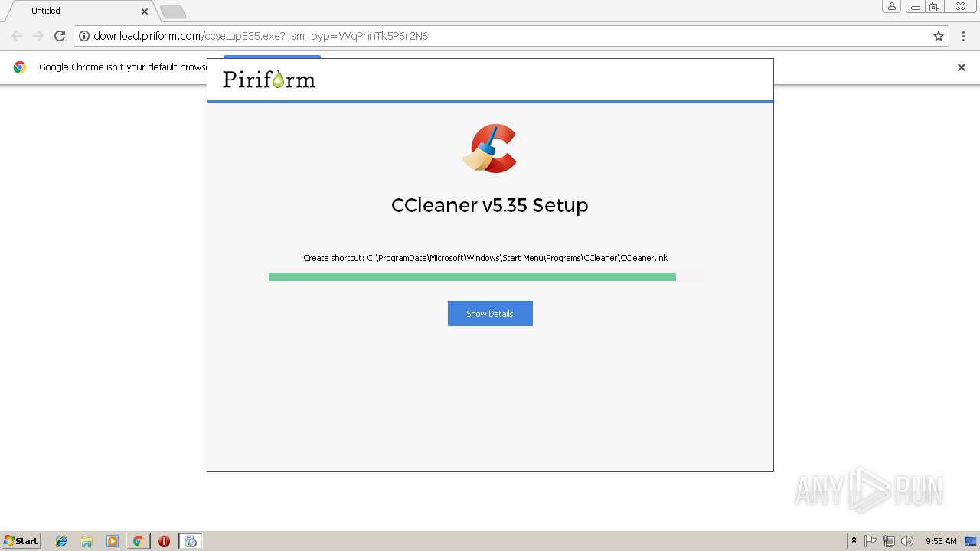
Task: Click the Chrome back arrow
Action: 17,36
